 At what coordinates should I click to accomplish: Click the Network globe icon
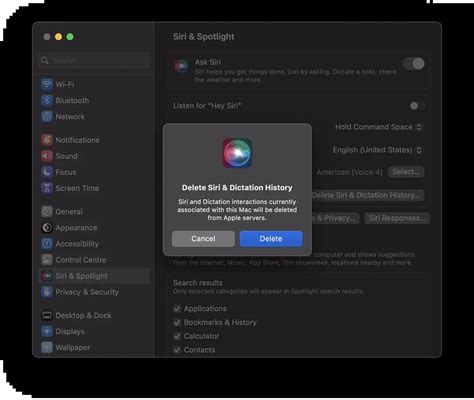click(47, 116)
